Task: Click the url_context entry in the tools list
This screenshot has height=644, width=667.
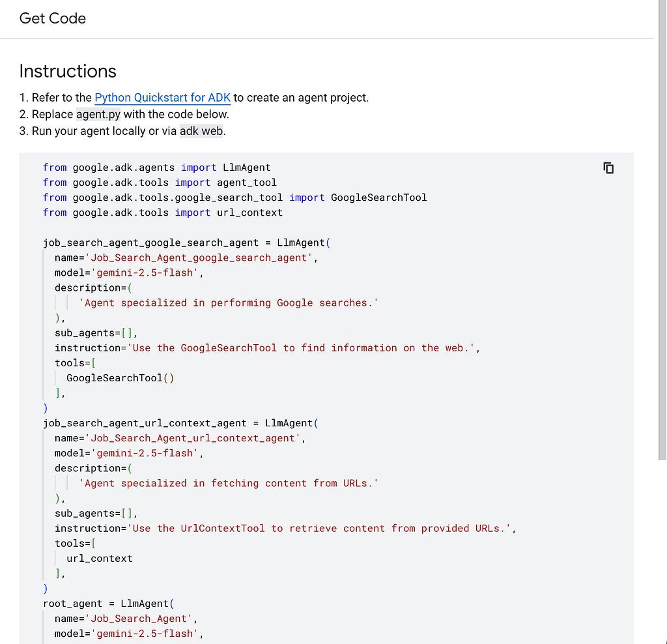Action: coord(100,559)
